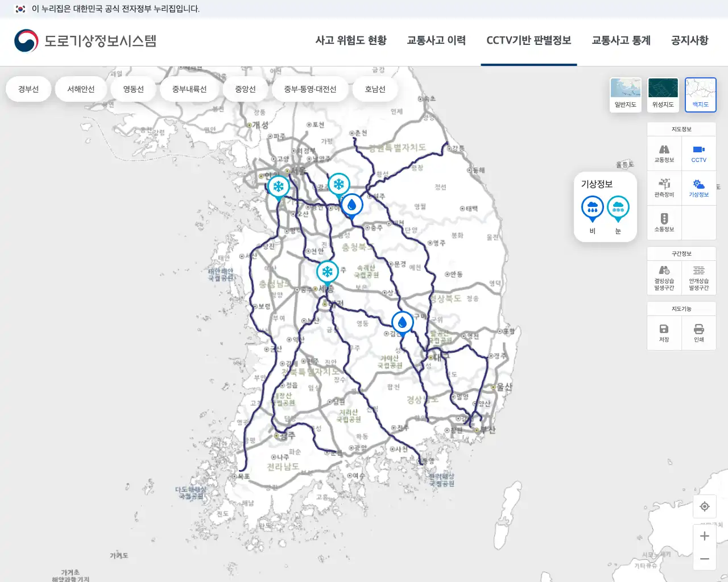Disable the 기상정보 weather layer
The image size is (728, 582).
tap(698, 188)
